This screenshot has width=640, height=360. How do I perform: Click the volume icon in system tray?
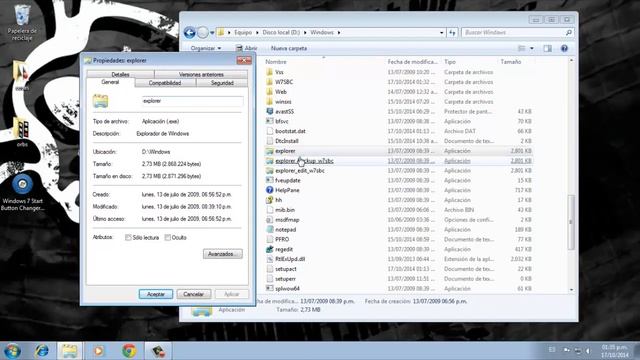coord(588,350)
